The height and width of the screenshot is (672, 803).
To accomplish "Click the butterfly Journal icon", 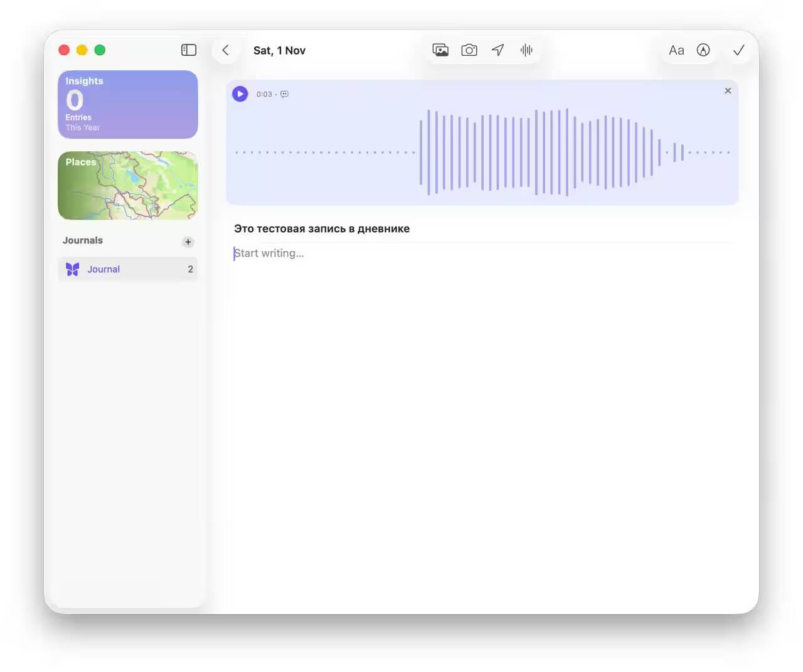I will click(x=73, y=269).
